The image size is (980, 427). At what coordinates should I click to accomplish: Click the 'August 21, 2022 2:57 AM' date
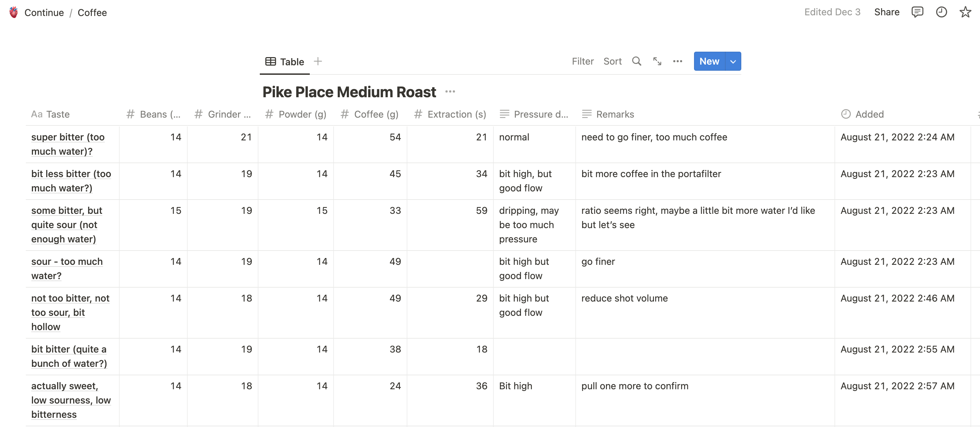897,386
